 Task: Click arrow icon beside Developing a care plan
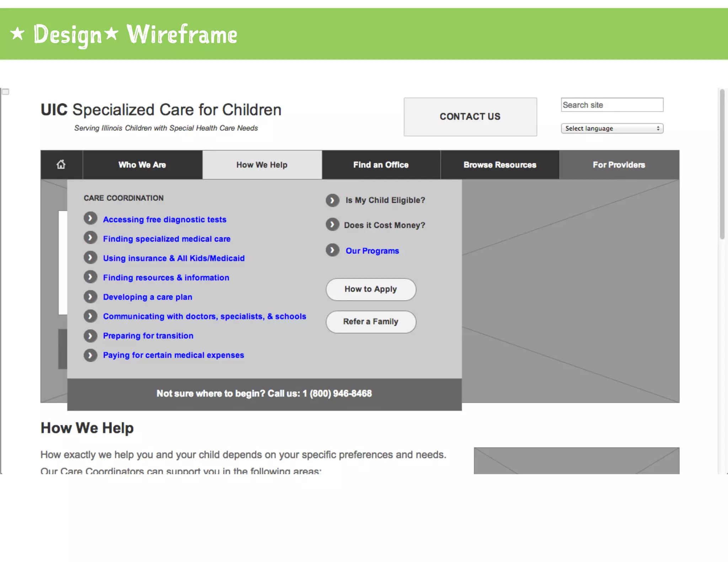tap(90, 297)
